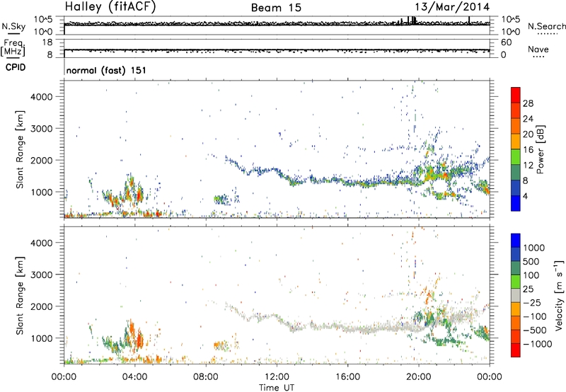Click the "Halley (fitACF)" plot title
Screen dimensions: 566x392
pos(110,7)
